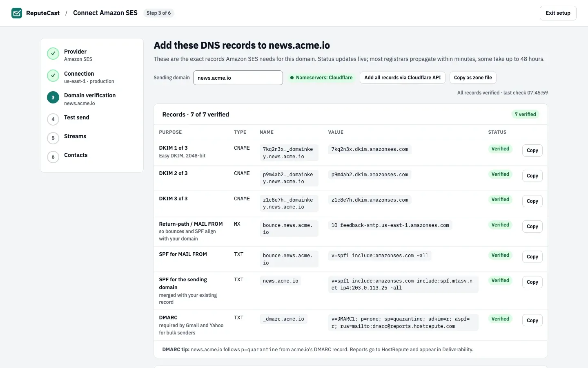588x368 pixels.
Task: Click Add all records via Cloudflare API
Action: tap(403, 78)
